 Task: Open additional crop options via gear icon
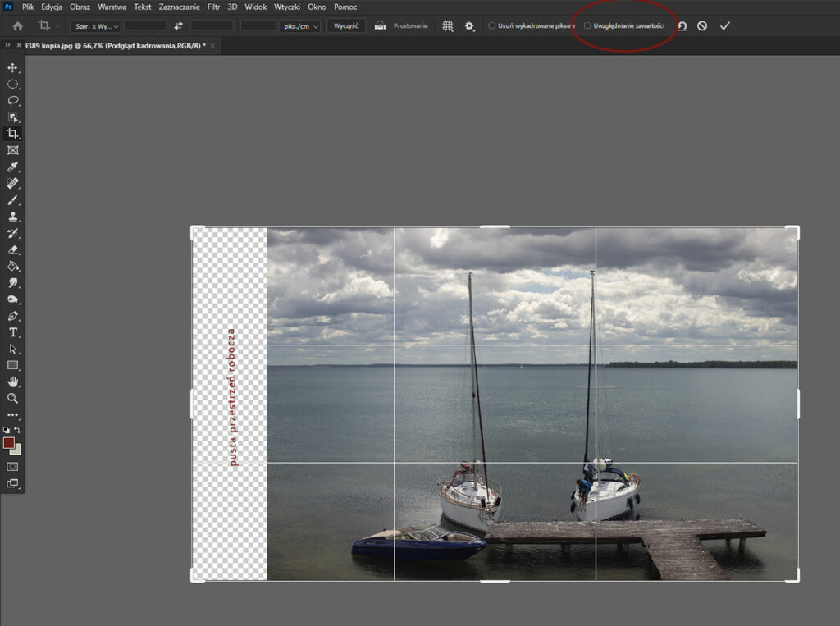click(x=469, y=25)
